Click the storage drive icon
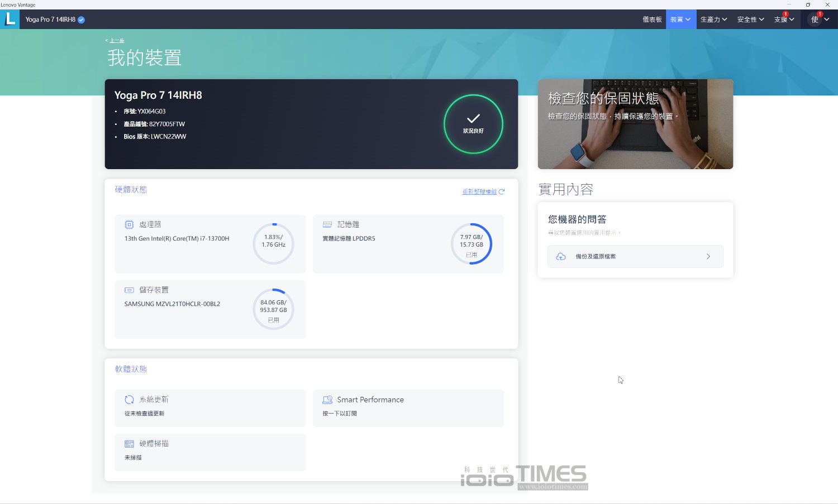The width and height of the screenshot is (838, 504). click(x=129, y=290)
